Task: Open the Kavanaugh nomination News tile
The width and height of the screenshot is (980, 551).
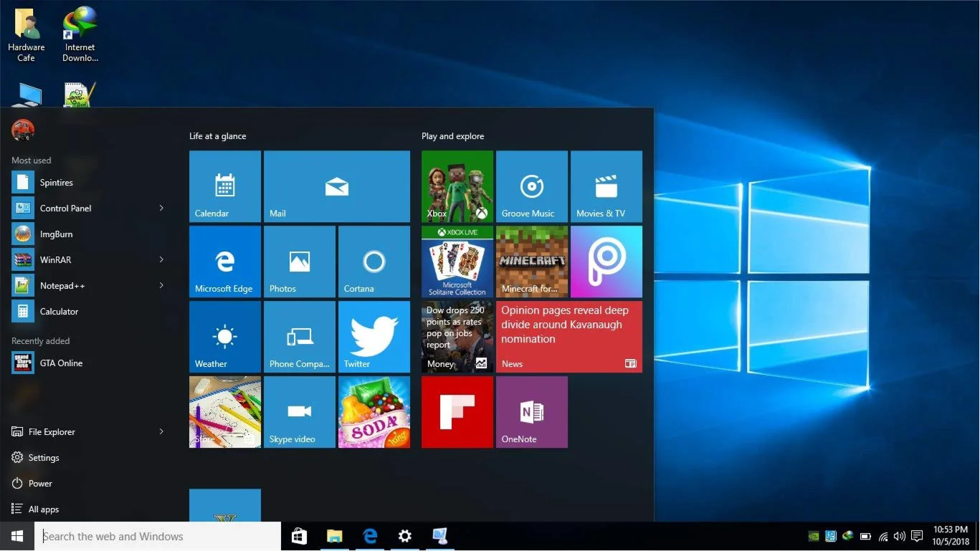Action: pos(569,337)
